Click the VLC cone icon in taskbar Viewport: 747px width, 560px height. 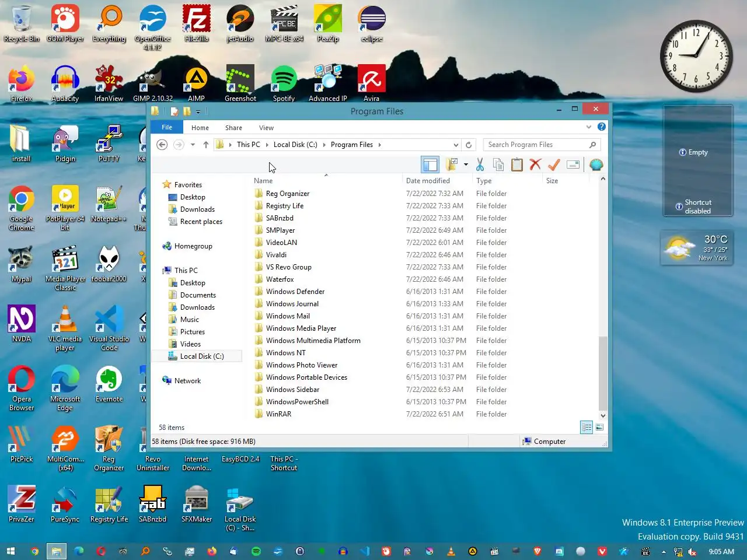(x=451, y=551)
